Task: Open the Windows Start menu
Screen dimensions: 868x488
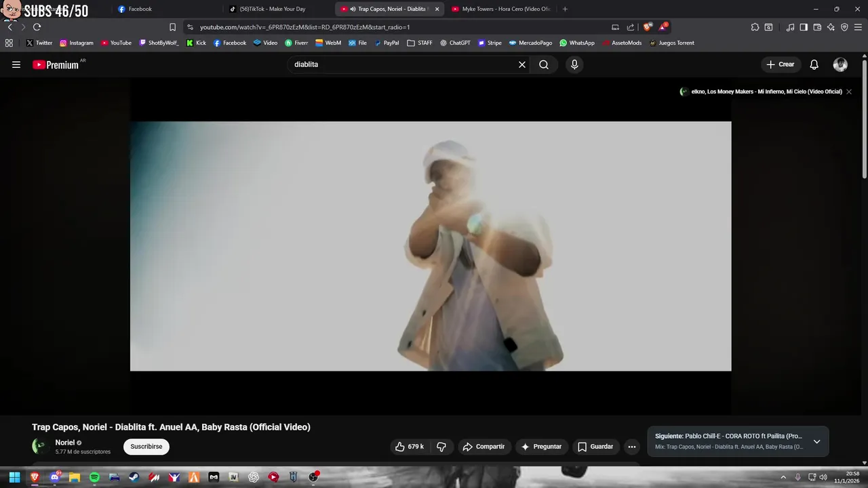Action: click(x=14, y=477)
